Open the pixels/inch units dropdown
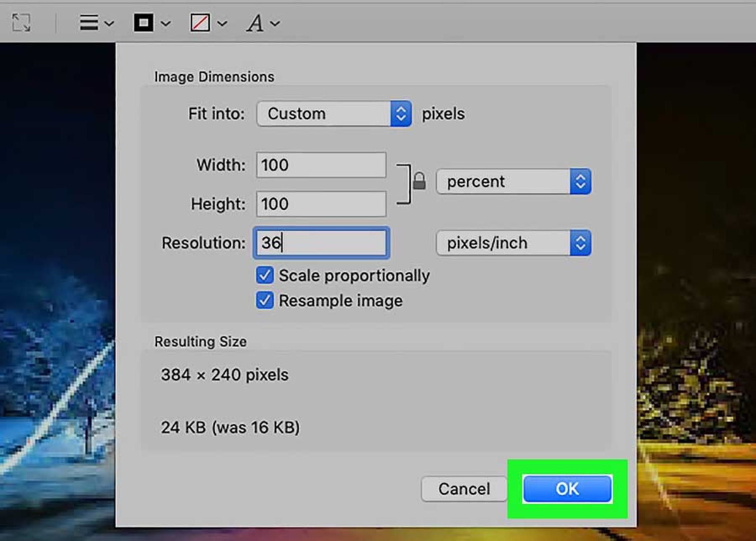Viewport: 756px width, 541px height. click(x=513, y=243)
